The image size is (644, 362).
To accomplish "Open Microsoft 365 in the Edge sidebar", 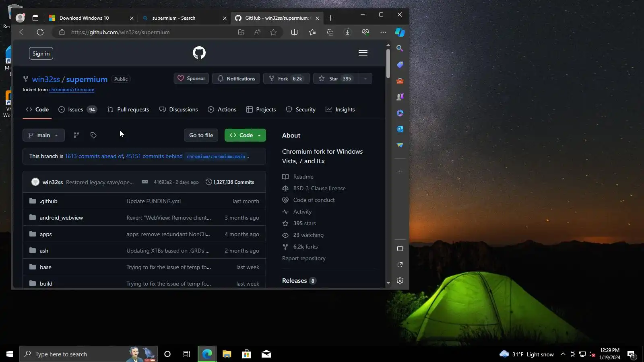I will point(400,113).
